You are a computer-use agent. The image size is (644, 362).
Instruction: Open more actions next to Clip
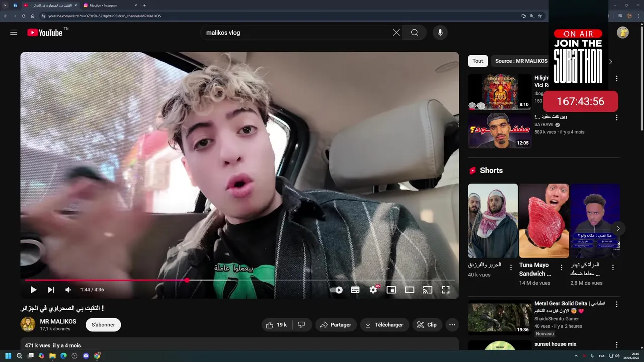(x=452, y=325)
